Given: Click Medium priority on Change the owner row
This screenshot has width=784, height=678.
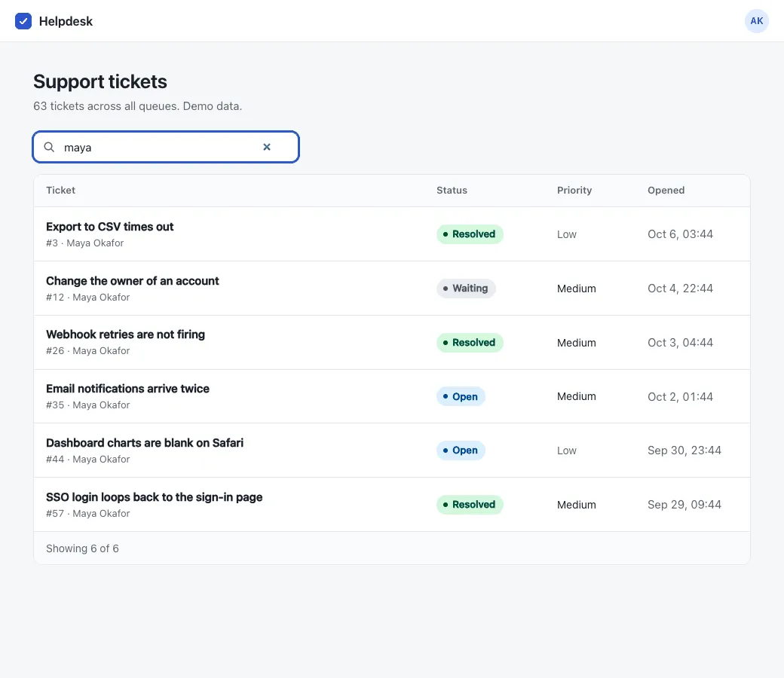Looking at the screenshot, I should coord(577,289).
